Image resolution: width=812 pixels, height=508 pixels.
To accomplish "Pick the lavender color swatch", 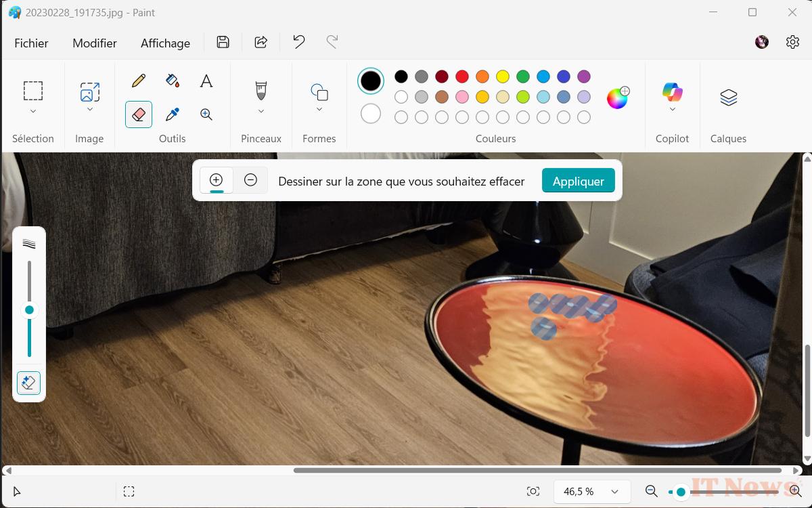I will click(x=584, y=97).
